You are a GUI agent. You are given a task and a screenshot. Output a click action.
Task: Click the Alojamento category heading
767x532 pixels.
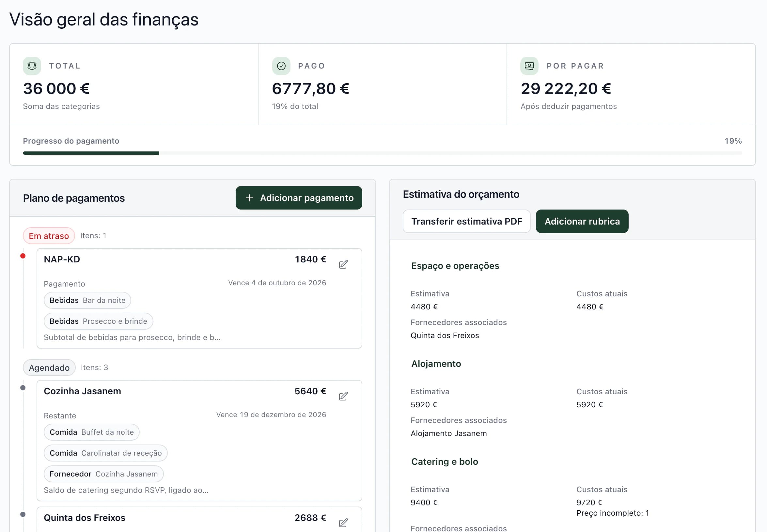(436, 364)
